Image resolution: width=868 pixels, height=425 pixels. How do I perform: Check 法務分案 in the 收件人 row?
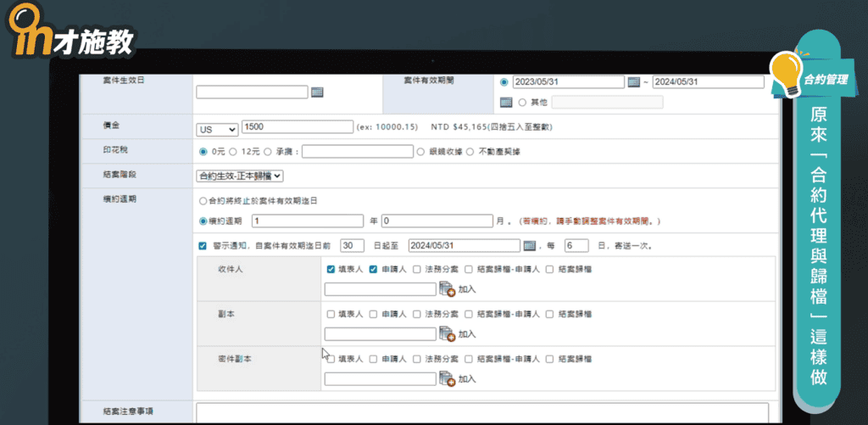[x=417, y=269]
